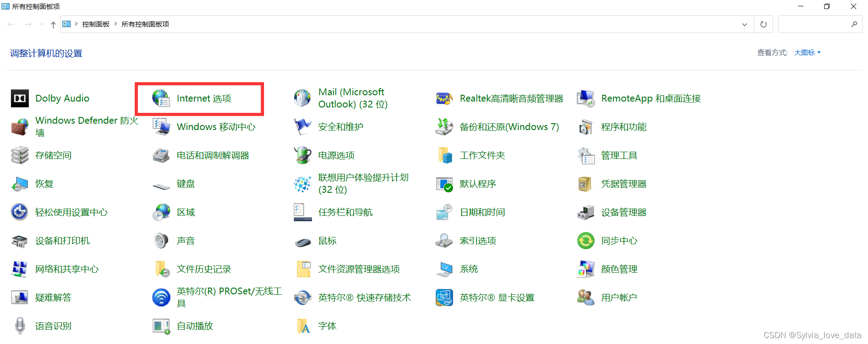This screenshot has height=344, width=868.
Task: Open 鼠标 mouse icon
Action: 302,242
